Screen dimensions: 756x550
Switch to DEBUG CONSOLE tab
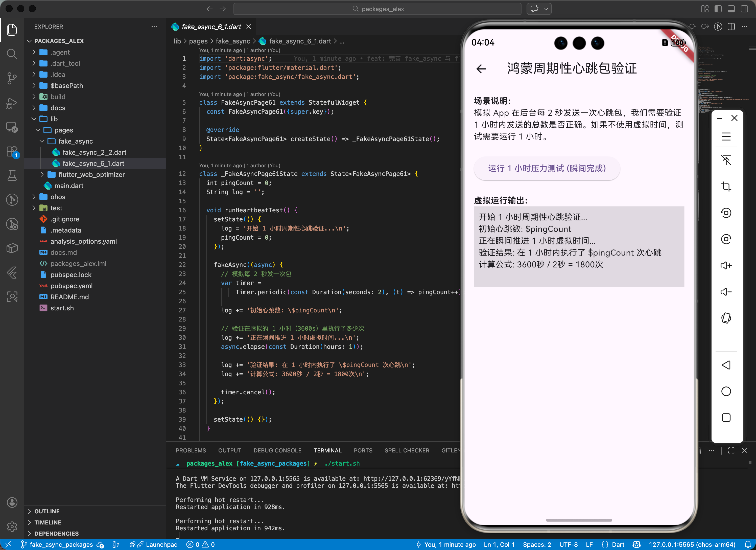(277, 450)
